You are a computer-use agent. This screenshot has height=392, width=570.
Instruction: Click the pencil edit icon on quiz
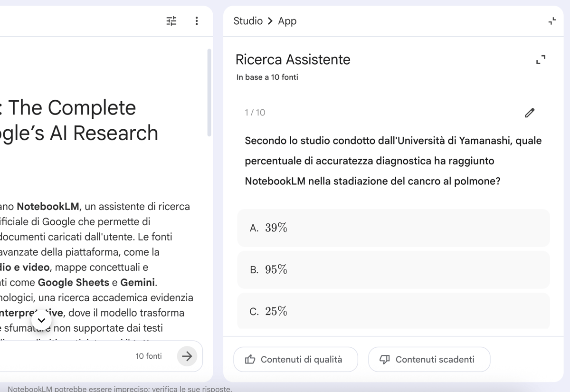click(x=530, y=113)
